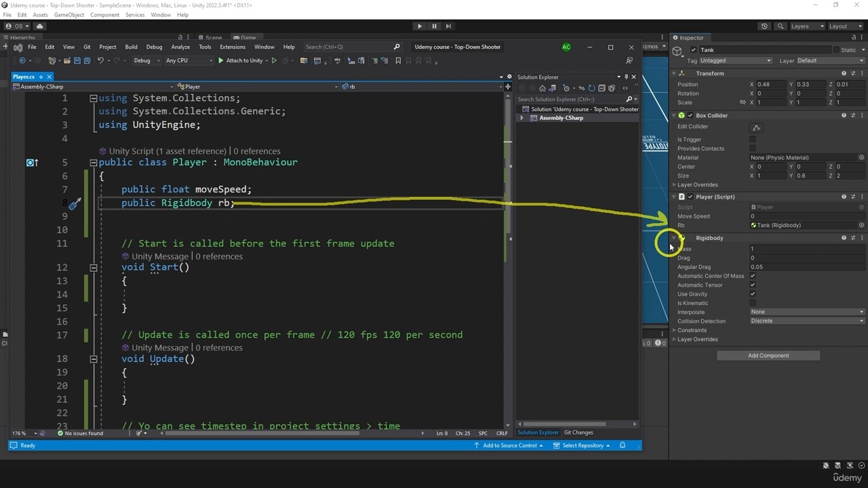The height and width of the screenshot is (488, 868).
Task: Click Solution Explorer Show All Files icon
Action: coord(612,88)
